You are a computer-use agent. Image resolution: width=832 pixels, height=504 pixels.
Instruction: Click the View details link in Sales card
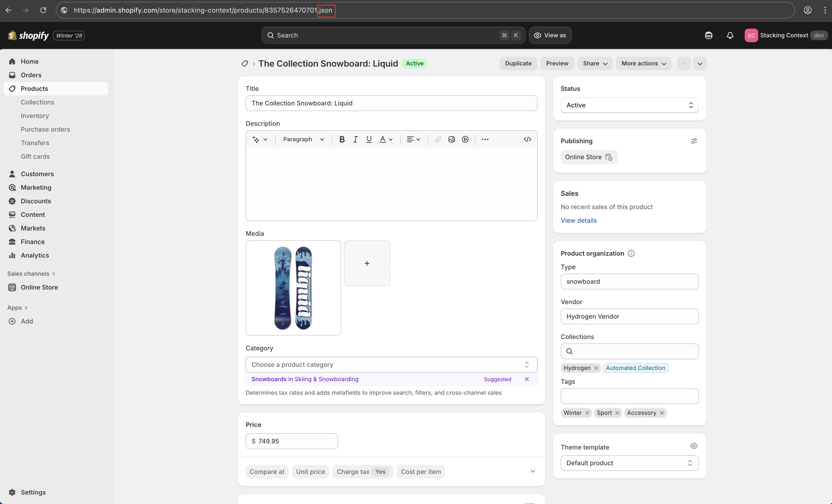pyautogui.click(x=578, y=220)
